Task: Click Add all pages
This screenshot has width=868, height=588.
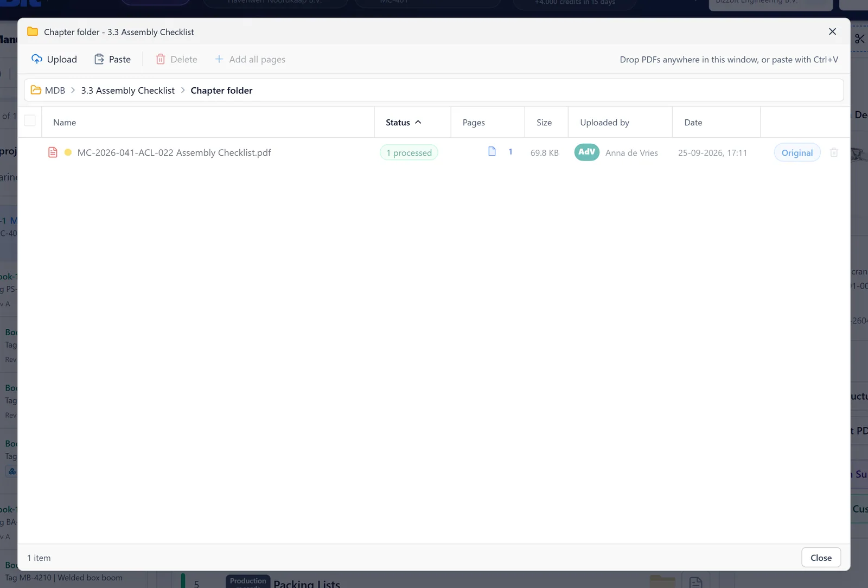Action: tap(250, 59)
